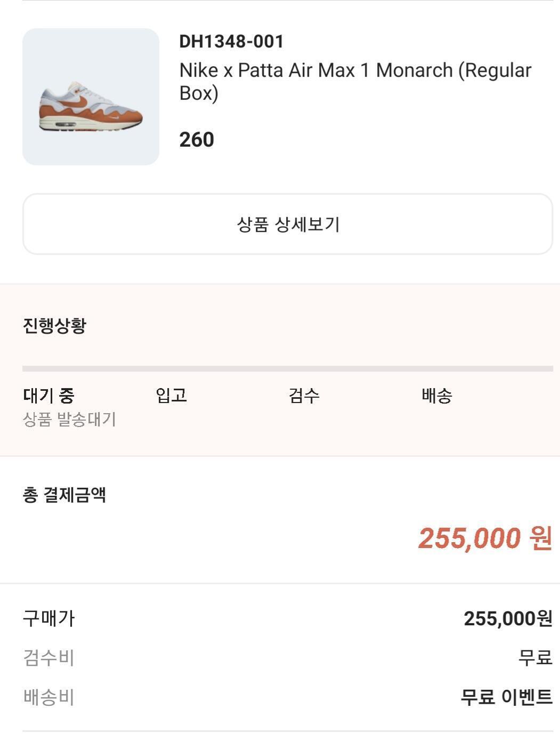The width and height of the screenshot is (560, 741).
Task: Tap the 상품 발송대기 status text
Action: pyautogui.click(x=69, y=420)
